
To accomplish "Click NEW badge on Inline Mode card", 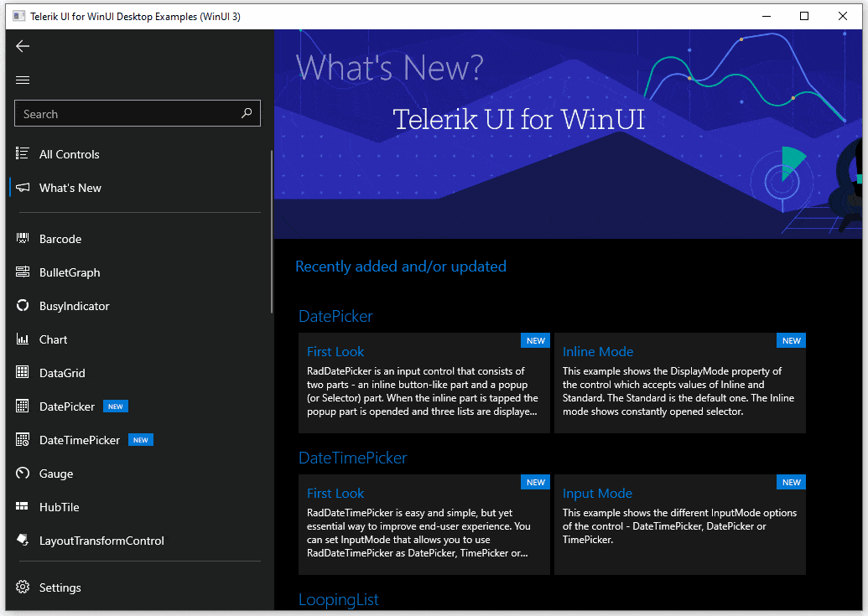I will [791, 340].
